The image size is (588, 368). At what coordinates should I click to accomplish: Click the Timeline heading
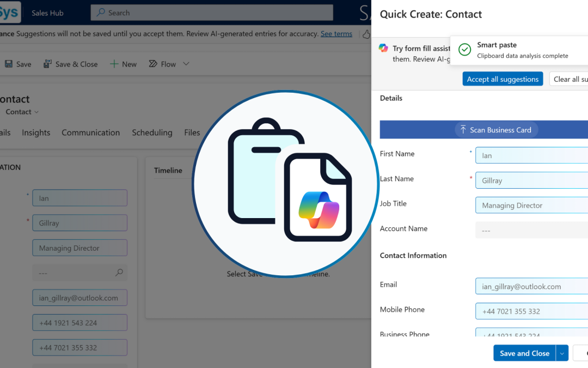(x=168, y=171)
